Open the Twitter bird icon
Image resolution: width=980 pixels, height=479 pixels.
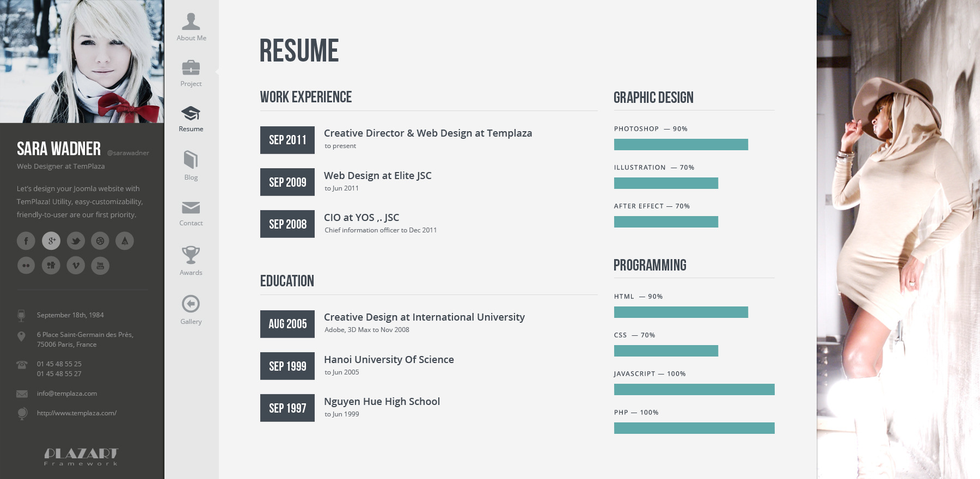[76, 241]
